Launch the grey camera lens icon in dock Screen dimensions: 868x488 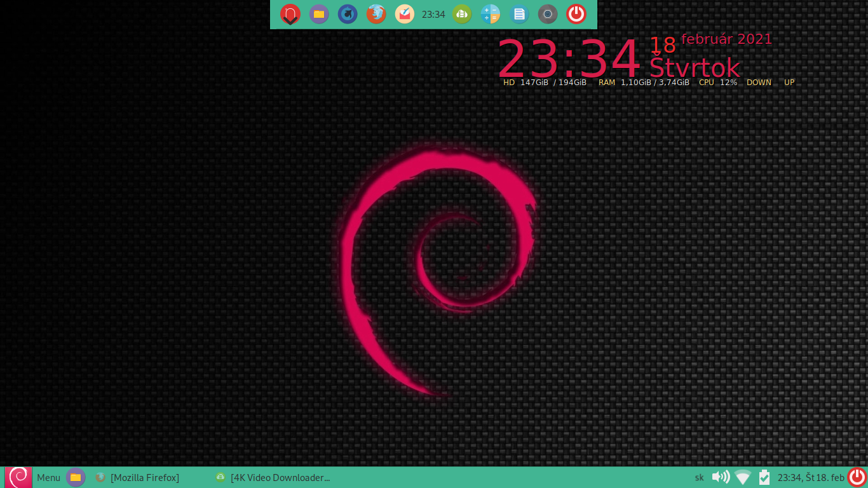(548, 14)
